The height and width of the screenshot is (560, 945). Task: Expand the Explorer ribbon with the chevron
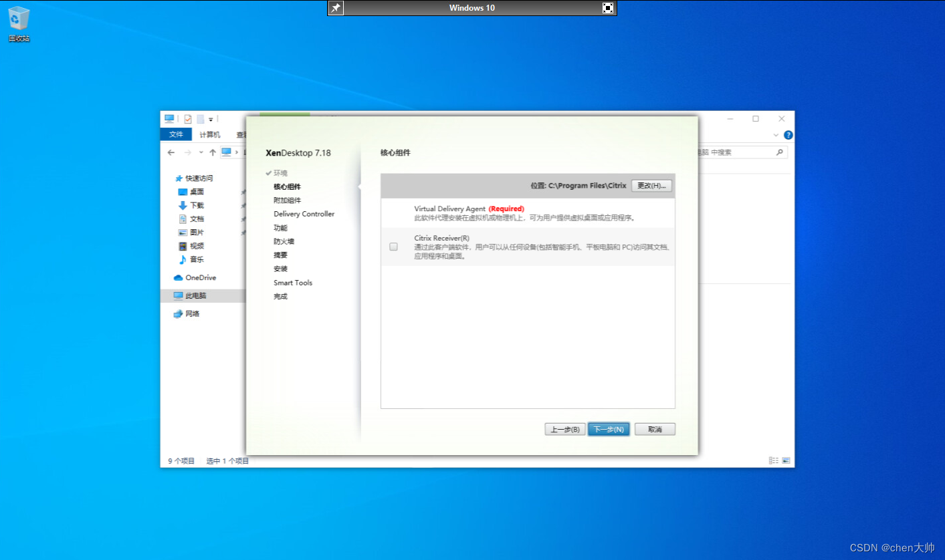click(x=776, y=134)
